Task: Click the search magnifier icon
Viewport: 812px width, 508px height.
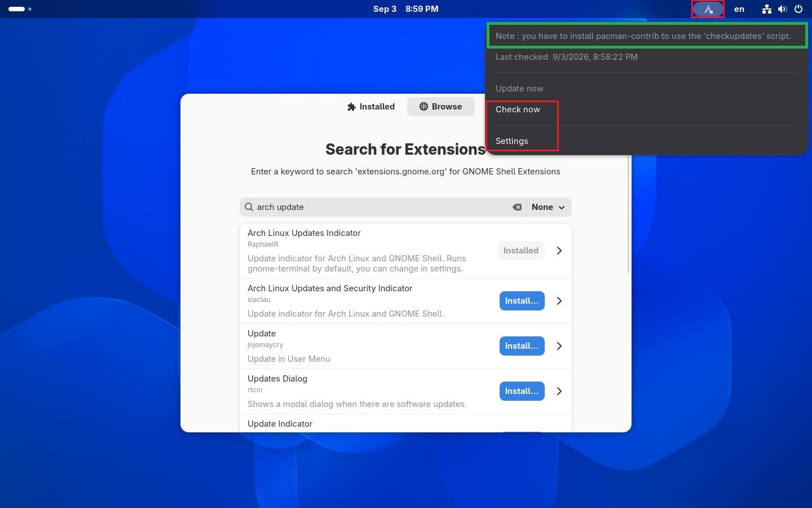Action: (x=249, y=207)
